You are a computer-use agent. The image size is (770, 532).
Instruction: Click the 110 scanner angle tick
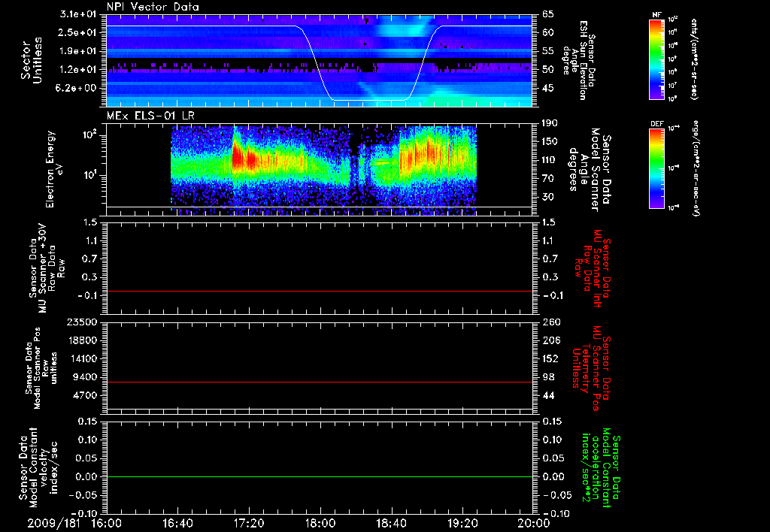point(550,160)
